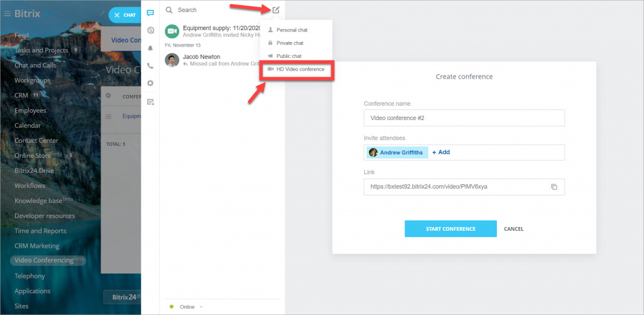Screen dimensions: 644x315
Task: Open Workflows
Action: click(30, 185)
